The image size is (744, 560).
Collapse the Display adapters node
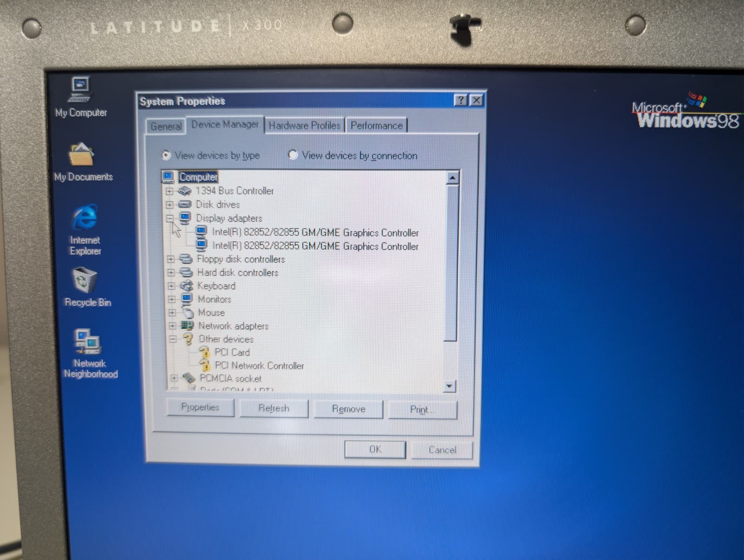pos(170,218)
